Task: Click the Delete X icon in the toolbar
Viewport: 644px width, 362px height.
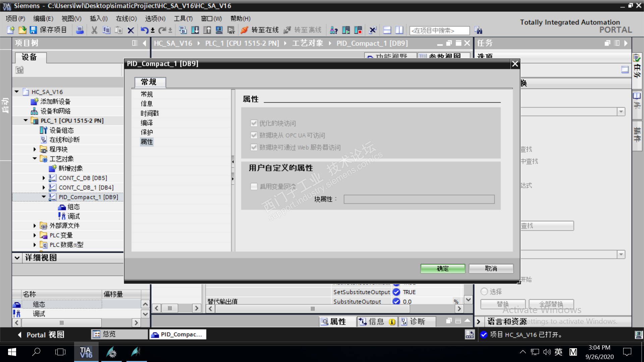Action: (131, 30)
